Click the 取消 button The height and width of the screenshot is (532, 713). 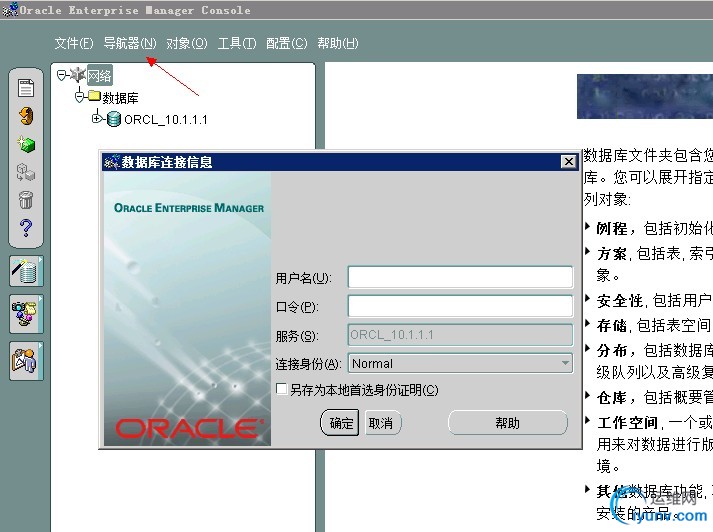pyautogui.click(x=383, y=423)
